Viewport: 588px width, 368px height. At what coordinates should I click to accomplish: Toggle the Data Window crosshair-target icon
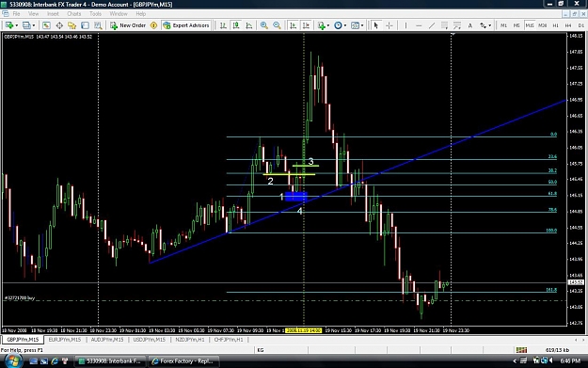click(59, 25)
